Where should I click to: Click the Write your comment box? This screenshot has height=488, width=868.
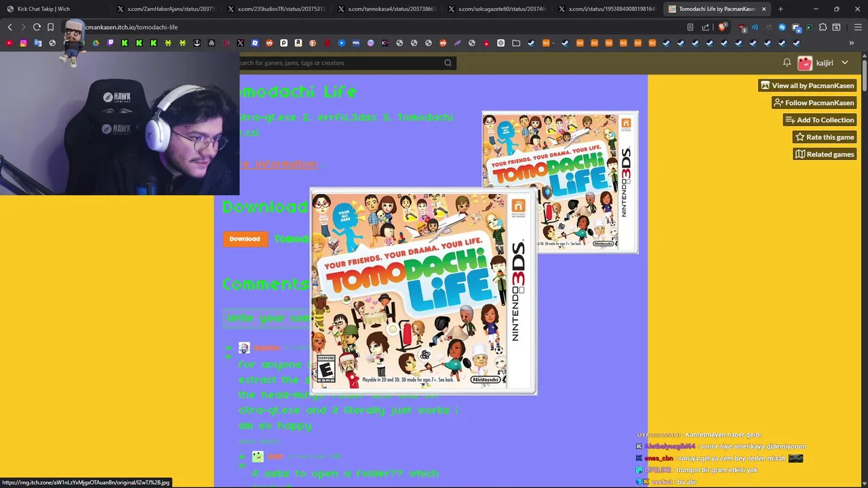click(x=267, y=319)
